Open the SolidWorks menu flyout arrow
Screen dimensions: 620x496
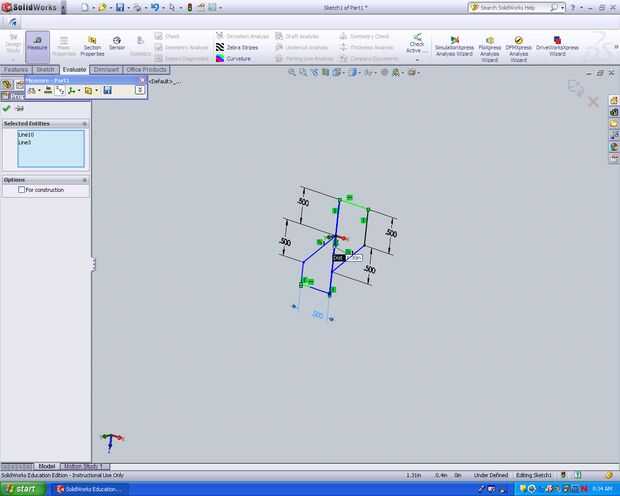(x=63, y=8)
